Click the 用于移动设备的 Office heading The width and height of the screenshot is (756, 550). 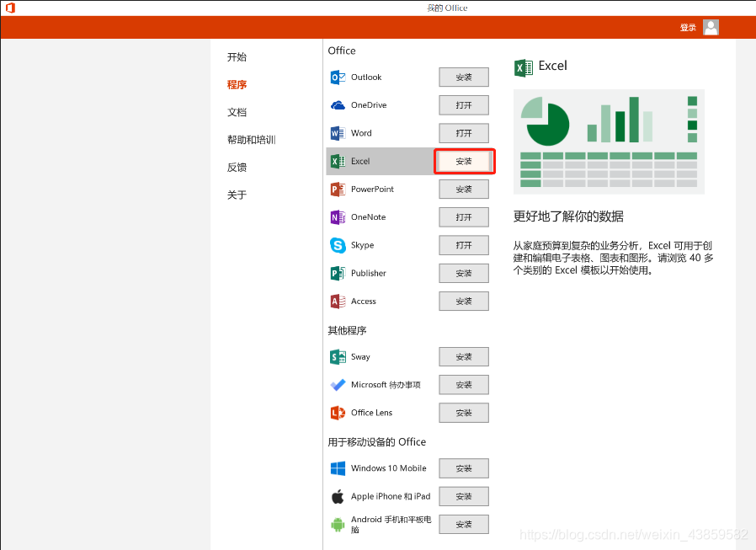point(376,442)
